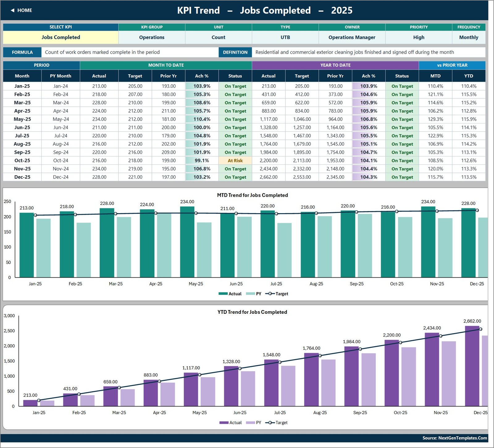
Task: Click the 110.4% MTD achievement for May-25
Action: [202, 119]
